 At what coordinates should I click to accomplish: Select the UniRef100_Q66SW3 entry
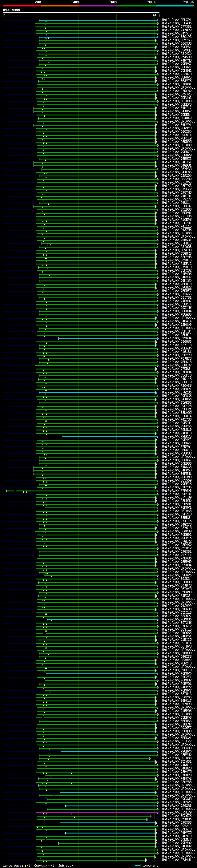point(176,43)
